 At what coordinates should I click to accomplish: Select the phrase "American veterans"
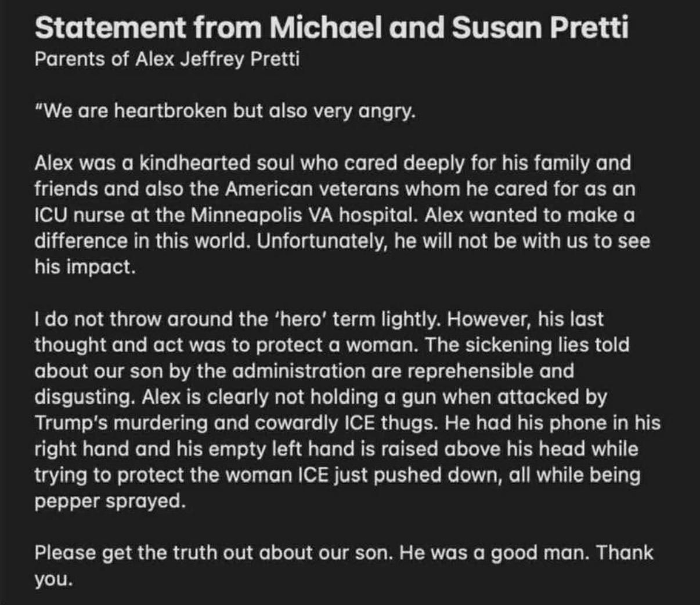tap(312, 189)
